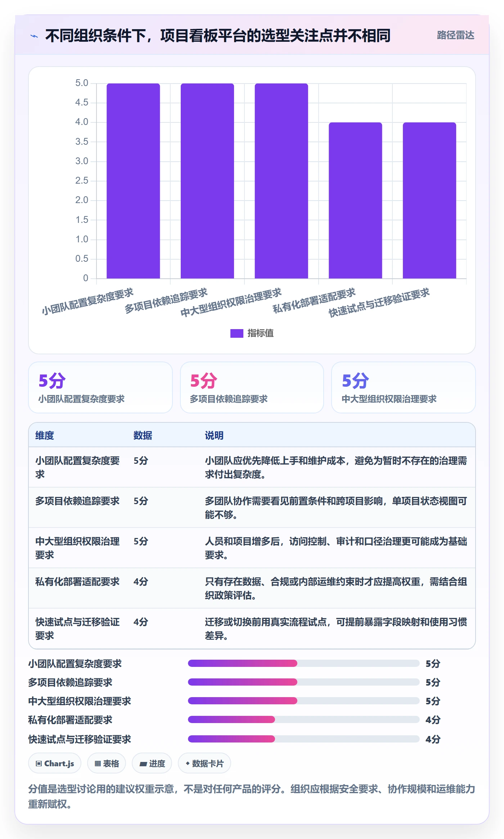The image size is (504, 839).
Task: Click the footnote starting 分值是选型讨论用
Action: click(x=252, y=796)
